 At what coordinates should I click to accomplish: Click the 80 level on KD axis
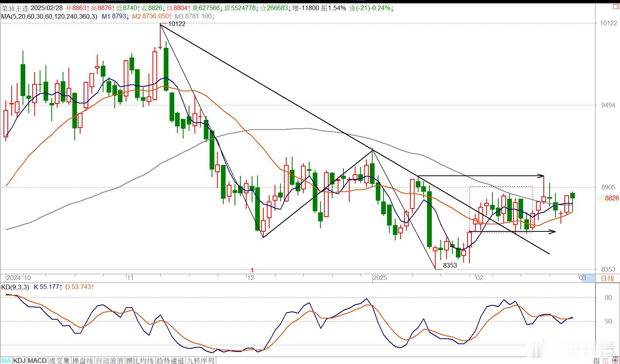[x=608, y=297]
